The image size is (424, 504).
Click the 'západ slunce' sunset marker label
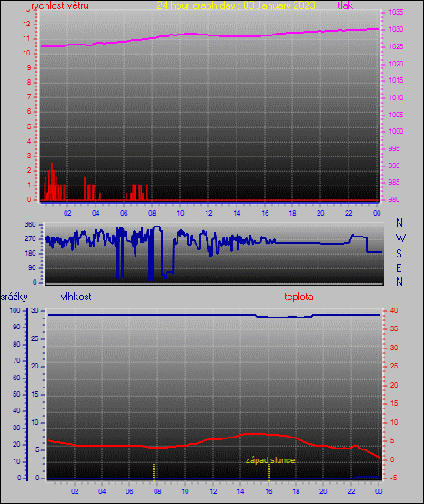(x=270, y=460)
